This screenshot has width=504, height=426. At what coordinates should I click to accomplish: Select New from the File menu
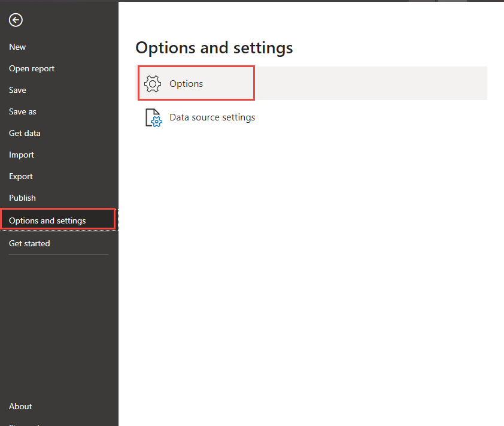pos(17,47)
